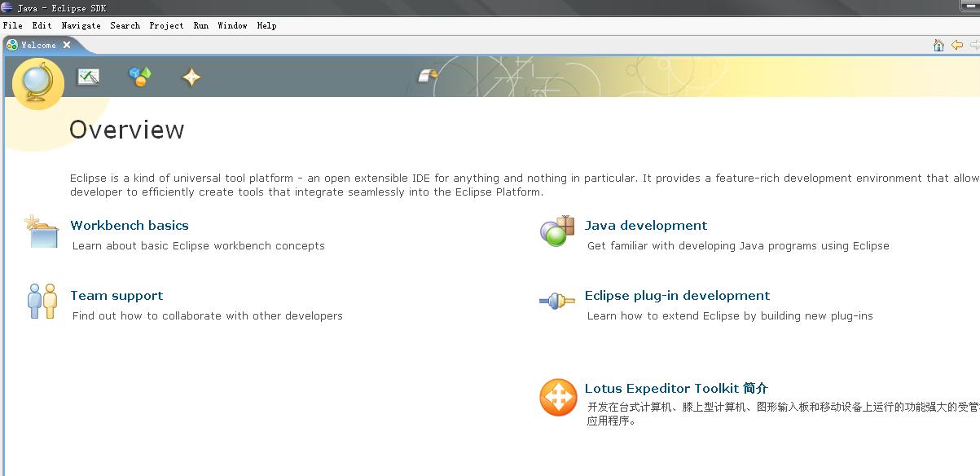Click the Team support people icon

click(42, 301)
